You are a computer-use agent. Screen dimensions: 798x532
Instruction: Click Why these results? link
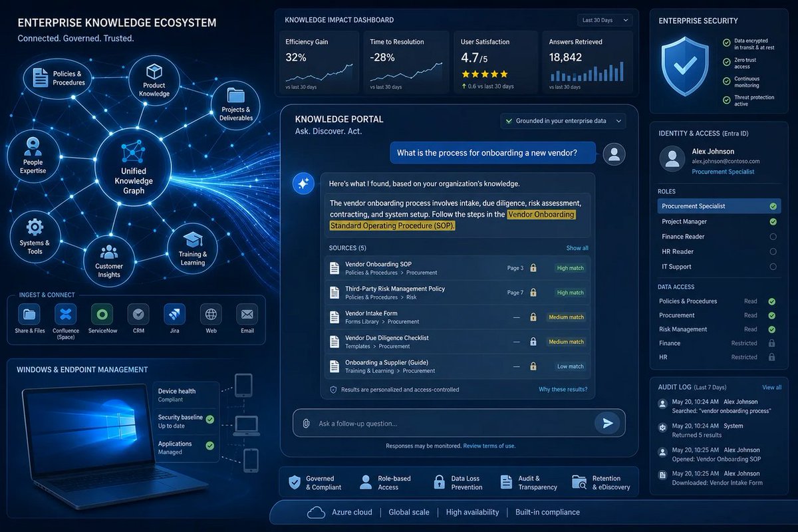tap(563, 390)
